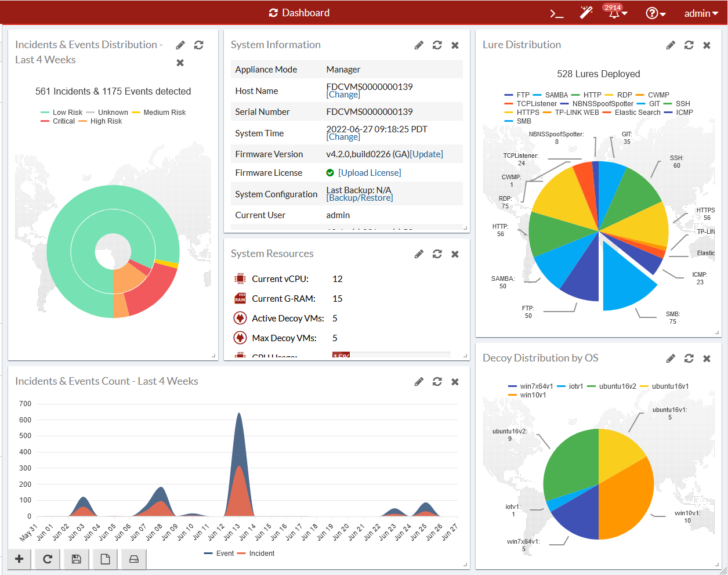Image resolution: width=728 pixels, height=575 pixels.
Task: Open the CLI console icon
Action: coord(556,13)
